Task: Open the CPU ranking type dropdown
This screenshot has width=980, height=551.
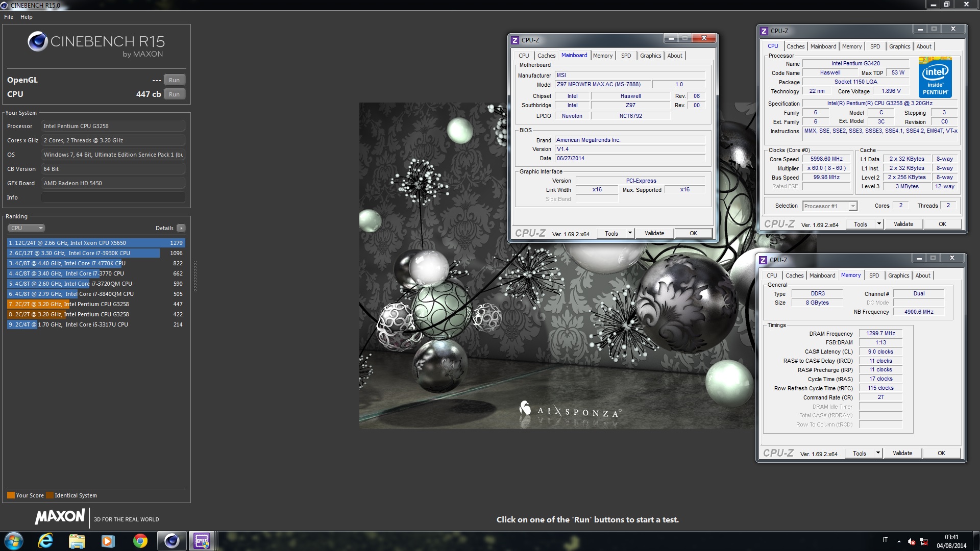Action: [x=27, y=228]
